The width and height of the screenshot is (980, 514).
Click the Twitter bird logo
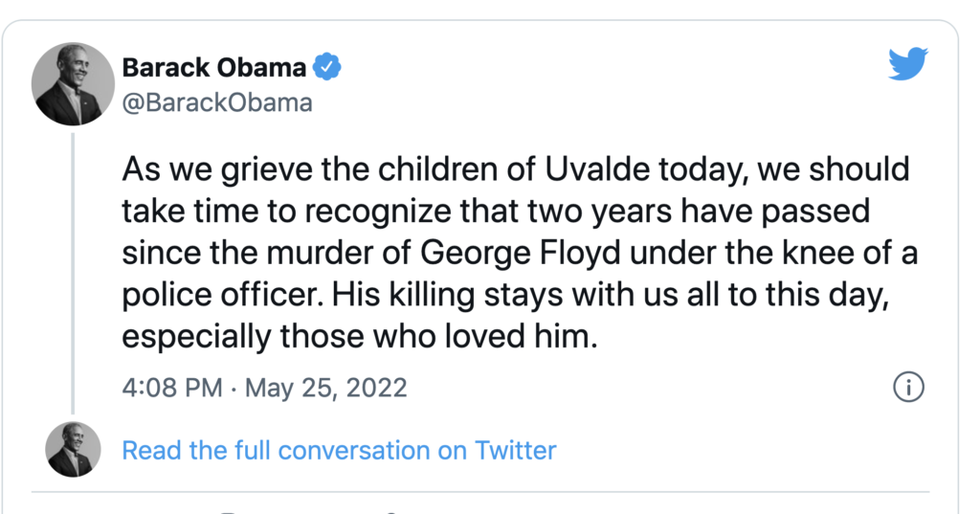coord(908,64)
